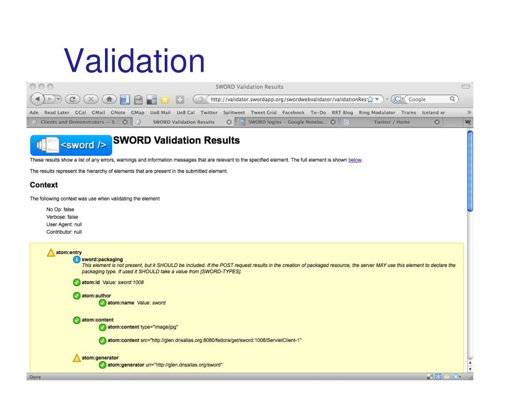Click the checkered Delicious toolbar icon
This screenshot has height=399, width=532.
pos(151,99)
